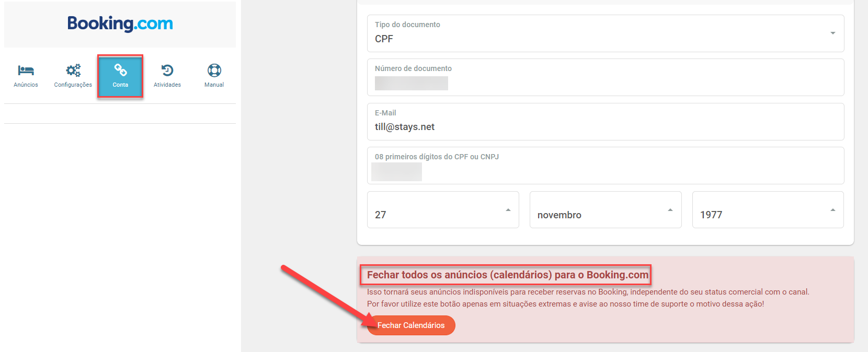Open the month dropdown showing novembro
The height and width of the screenshot is (352, 868).
pos(606,209)
